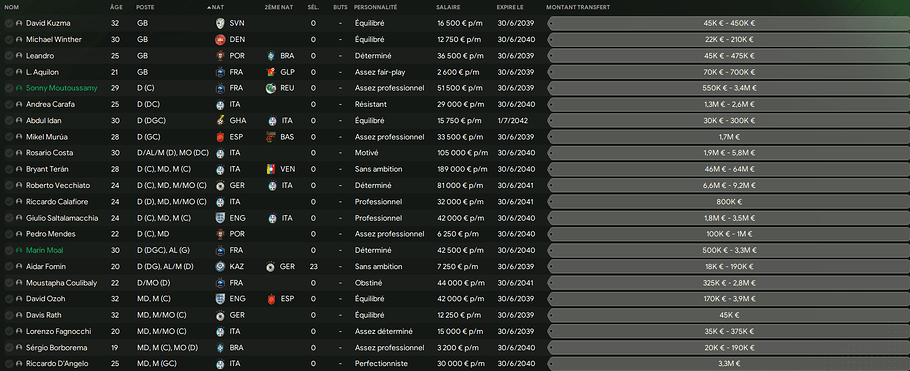Click the 46M € - 64M € transfer value bar

point(728,170)
